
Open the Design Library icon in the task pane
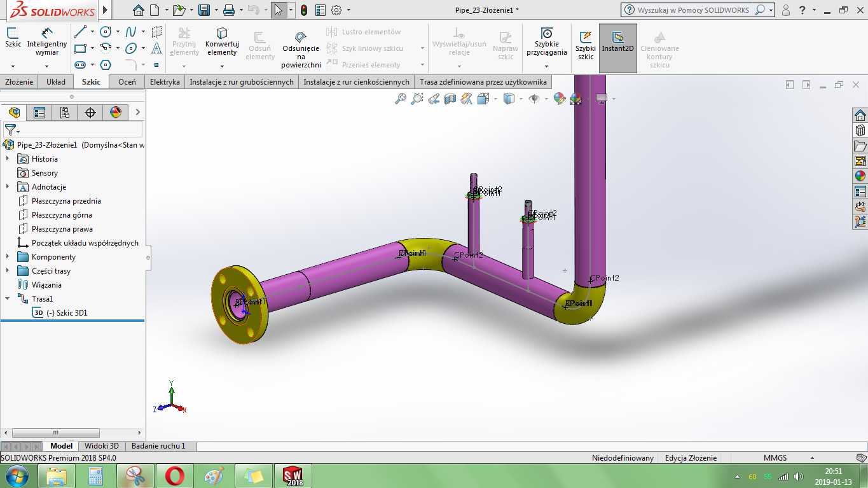click(860, 130)
